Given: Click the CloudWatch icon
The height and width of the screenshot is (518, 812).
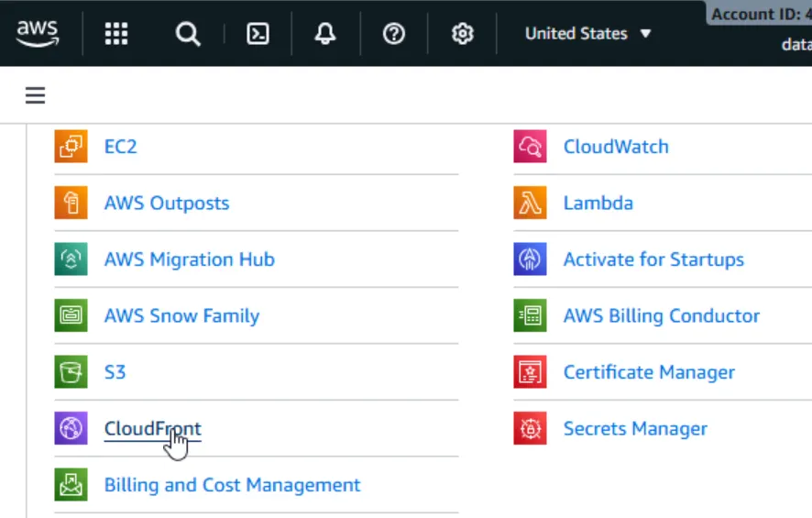Looking at the screenshot, I should click(530, 147).
